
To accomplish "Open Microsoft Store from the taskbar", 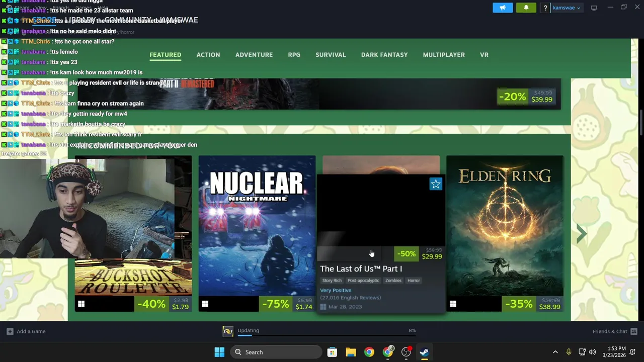I will pos(332,352).
